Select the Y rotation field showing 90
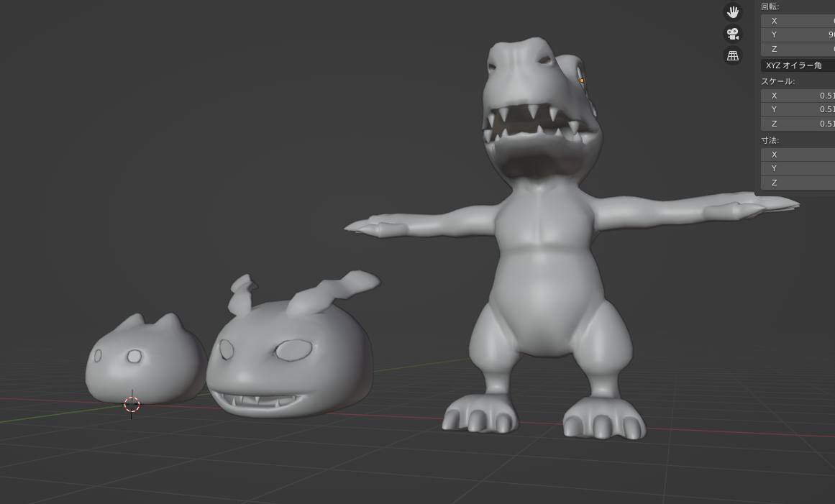Image resolution: width=835 pixels, height=504 pixels. click(798, 35)
